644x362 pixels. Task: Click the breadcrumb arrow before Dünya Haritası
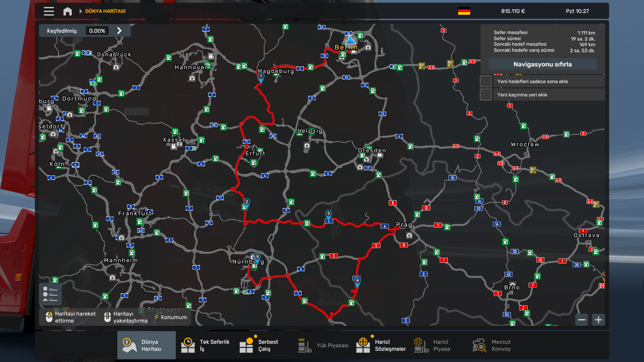(x=80, y=11)
